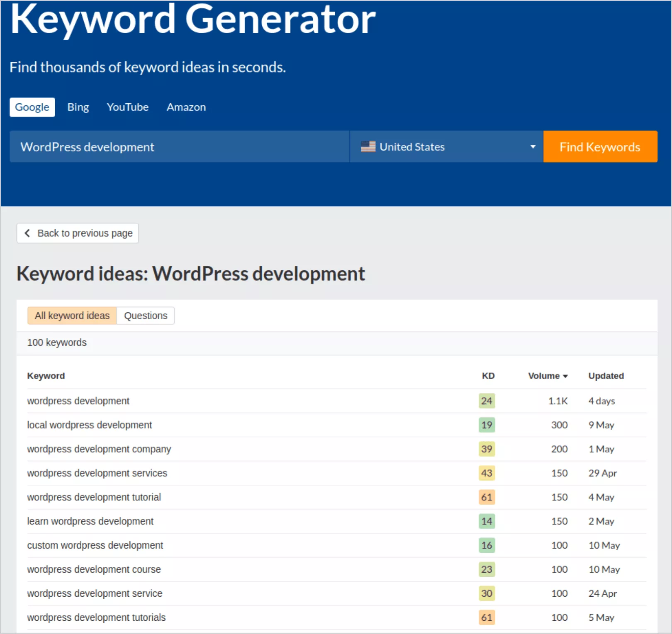Switch to the Bing tab
672x634 pixels.
coord(78,107)
